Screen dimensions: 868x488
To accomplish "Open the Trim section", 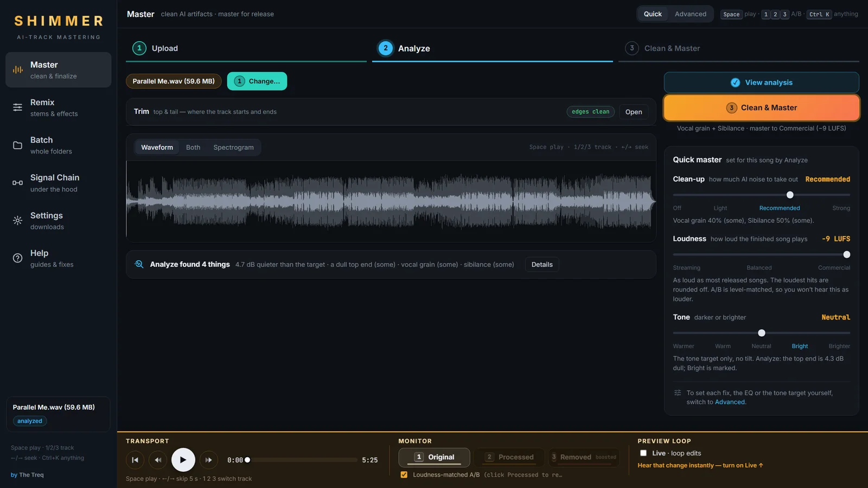I will (633, 112).
